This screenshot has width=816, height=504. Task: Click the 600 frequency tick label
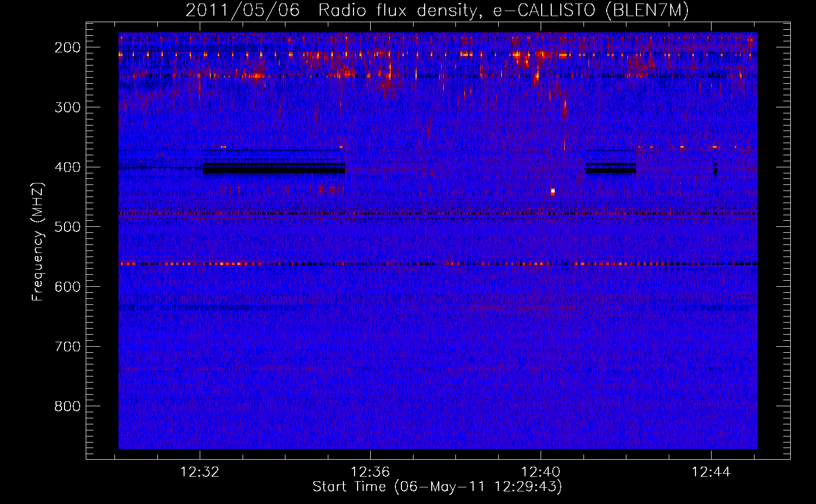pos(68,287)
